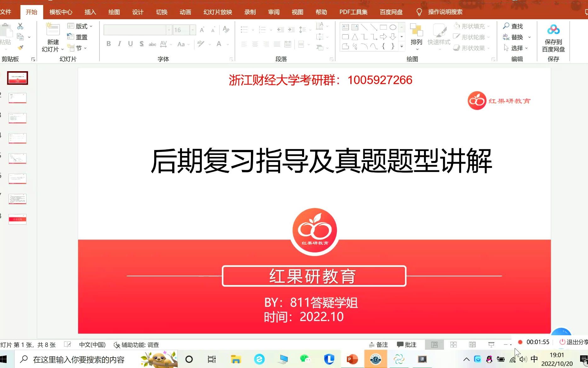Switch to Insert (插入) tab
The width and height of the screenshot is (588, 368).
click(90, 12)
